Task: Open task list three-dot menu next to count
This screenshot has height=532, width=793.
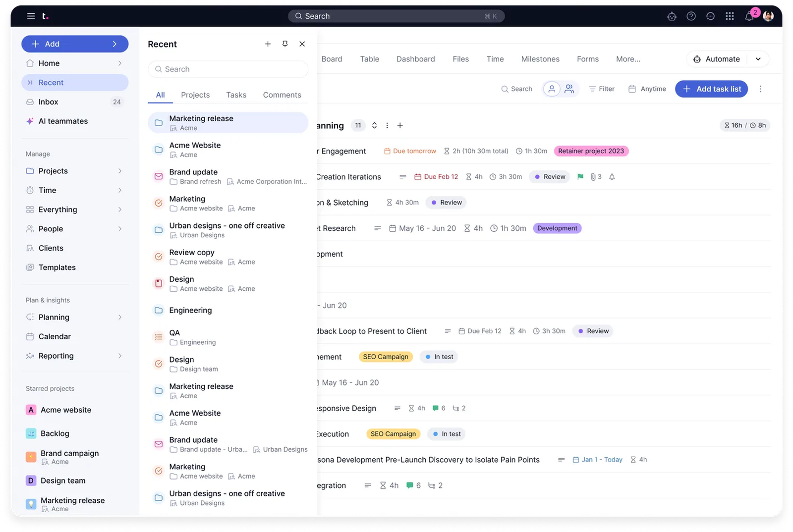Action: point(387,126)
